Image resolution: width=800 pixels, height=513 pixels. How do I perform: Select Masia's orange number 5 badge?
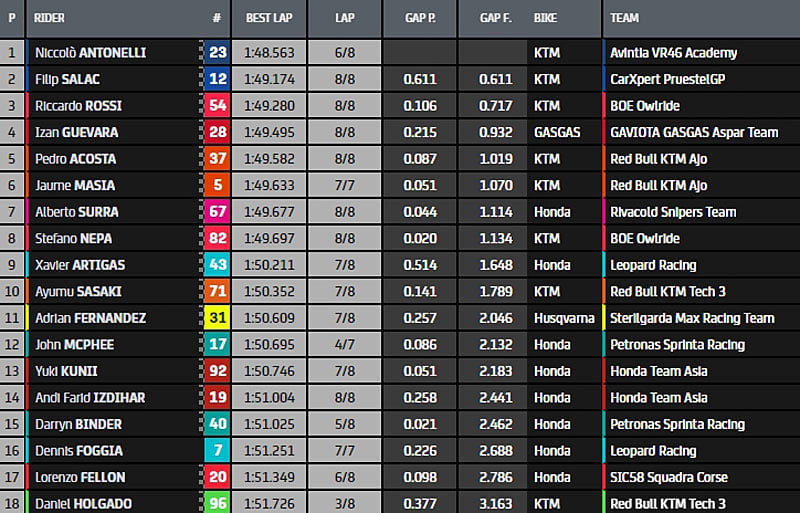pos(217,185)
